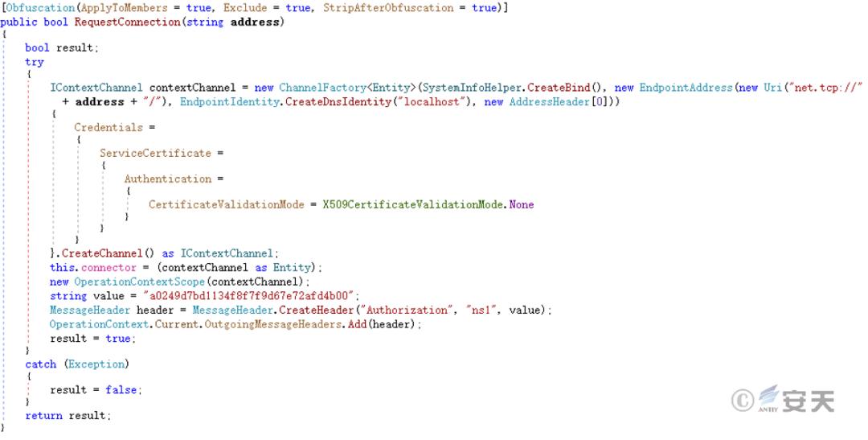Click the X509CertificateValidationMode enum type
Screen dimensions: 868x440
413,204
